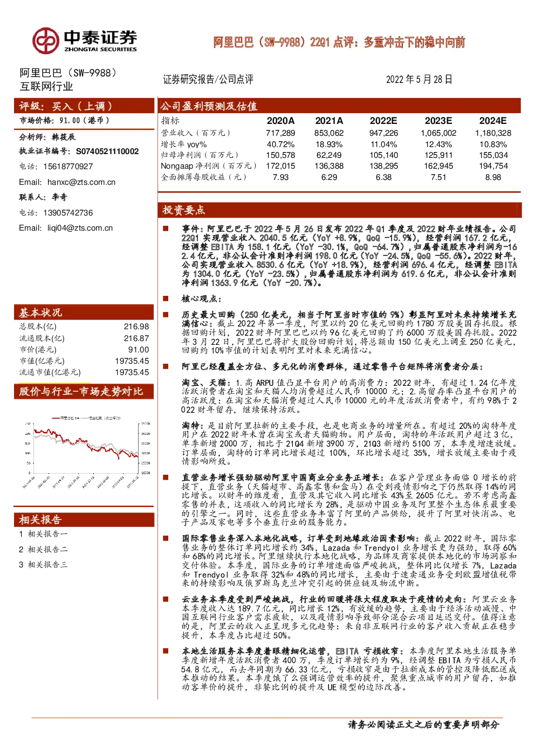Image resolution: width=535 pixels, height=756 pixels.
Task: Click the Zhongtai Securities logo
Action: coord(84,40)
